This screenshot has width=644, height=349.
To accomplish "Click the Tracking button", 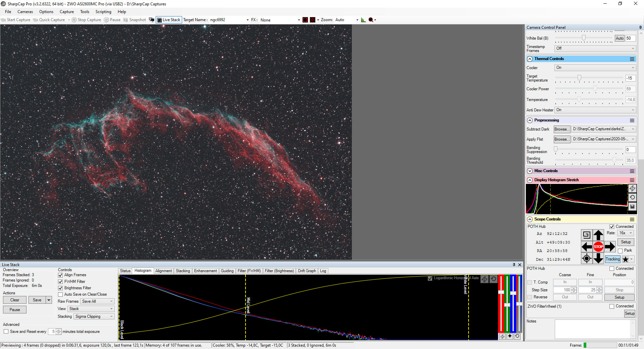I will pos(612,259).
